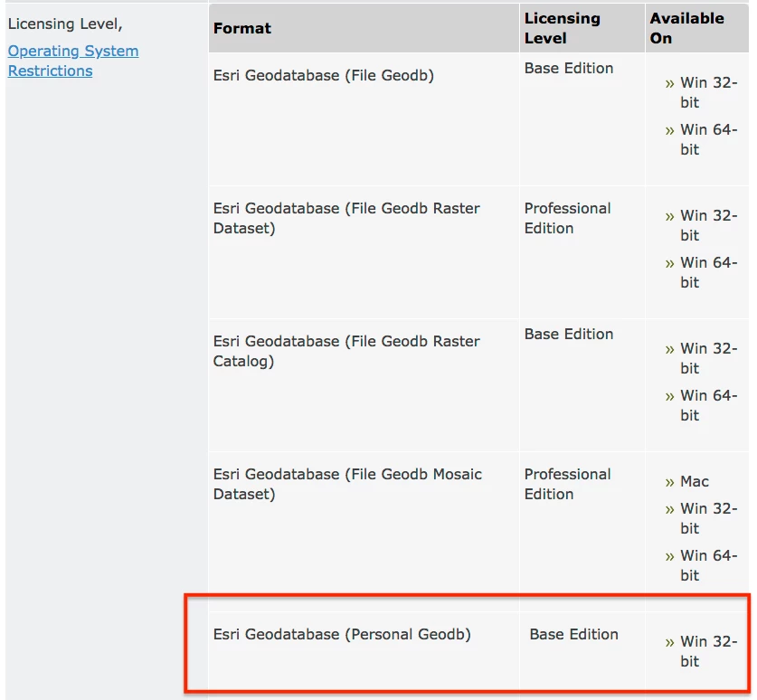757x700 pixels.
Task: Select Win 32-bit in Personal Geodb row
Action: coord(709,651)
